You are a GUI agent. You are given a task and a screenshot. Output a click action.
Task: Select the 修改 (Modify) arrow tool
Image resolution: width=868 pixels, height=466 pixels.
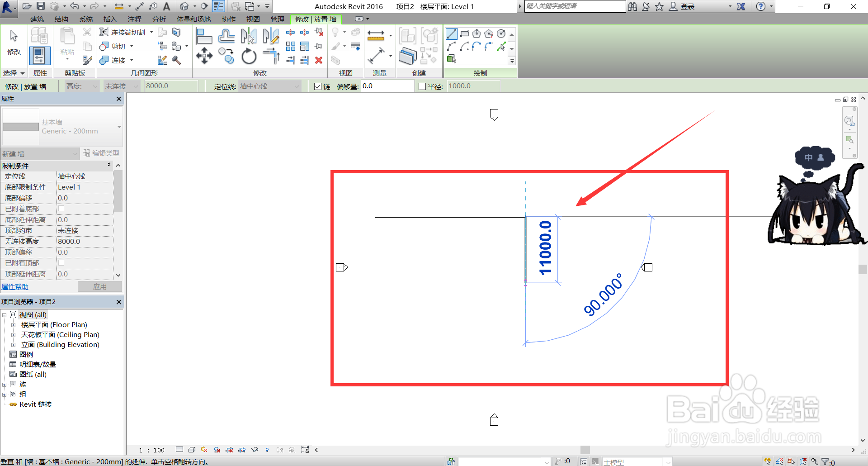14,42
